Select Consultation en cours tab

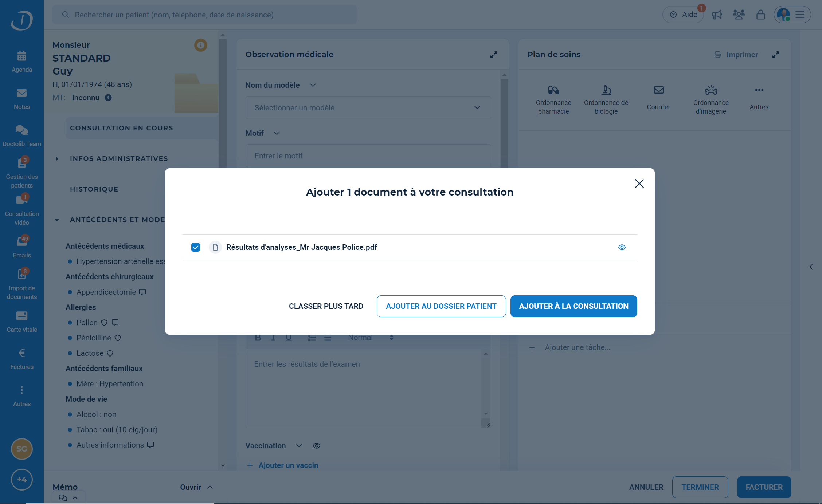(121, 128)
